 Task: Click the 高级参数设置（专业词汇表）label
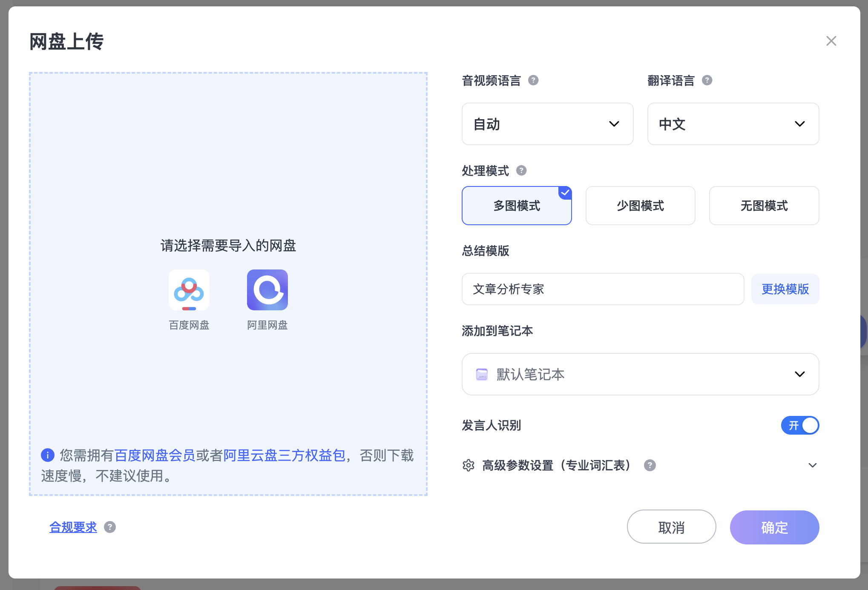pyautogui.click(x=556, y=465)
